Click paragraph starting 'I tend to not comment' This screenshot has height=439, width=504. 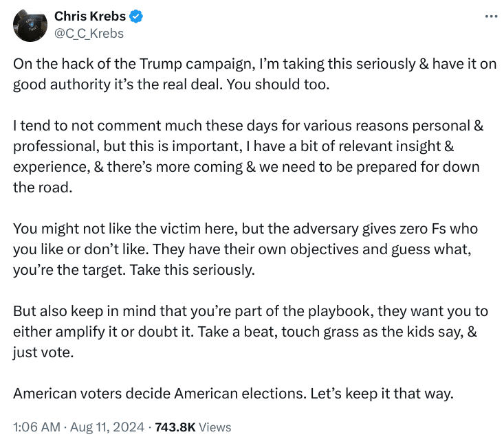coord(248,157)
